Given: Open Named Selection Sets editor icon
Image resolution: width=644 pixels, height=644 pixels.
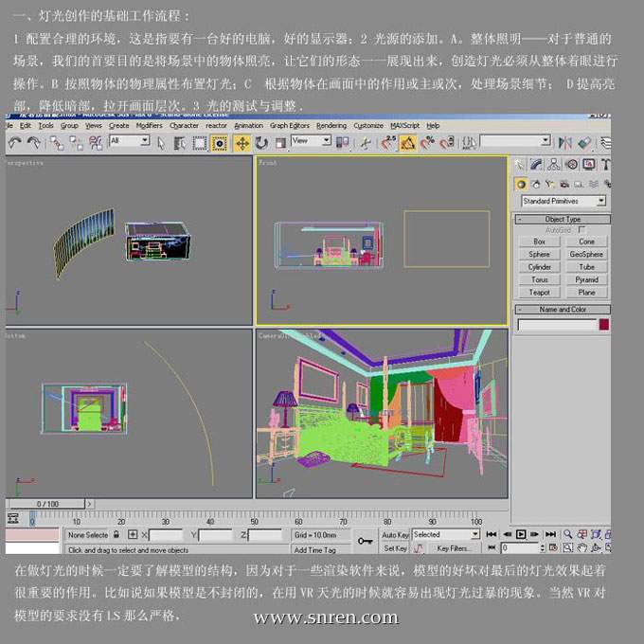Looking at the screenshot, I should coord(469,143).
